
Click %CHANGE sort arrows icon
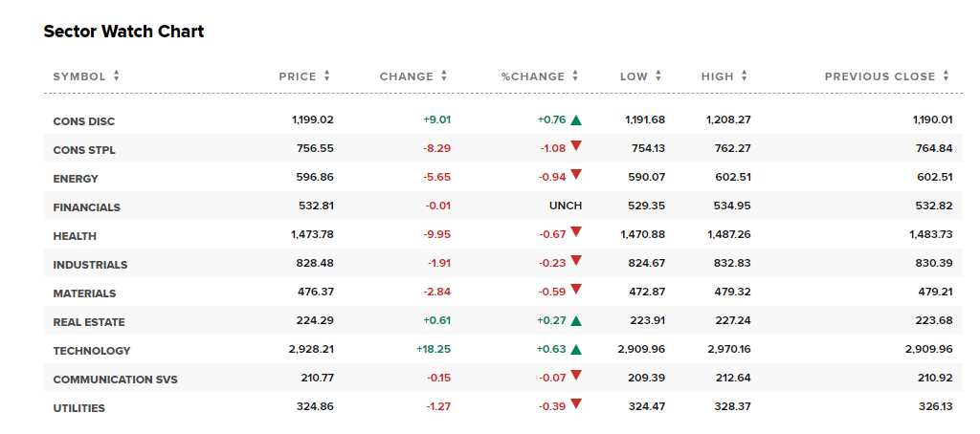coord(575,76)
